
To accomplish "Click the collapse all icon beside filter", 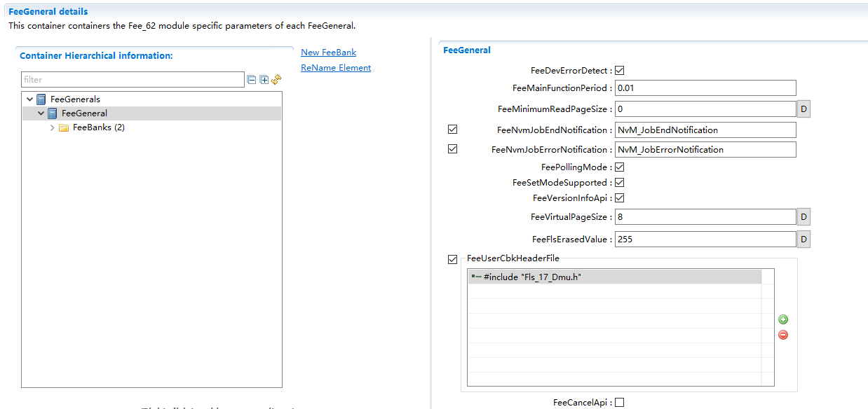I will click(x=252, y=80).
